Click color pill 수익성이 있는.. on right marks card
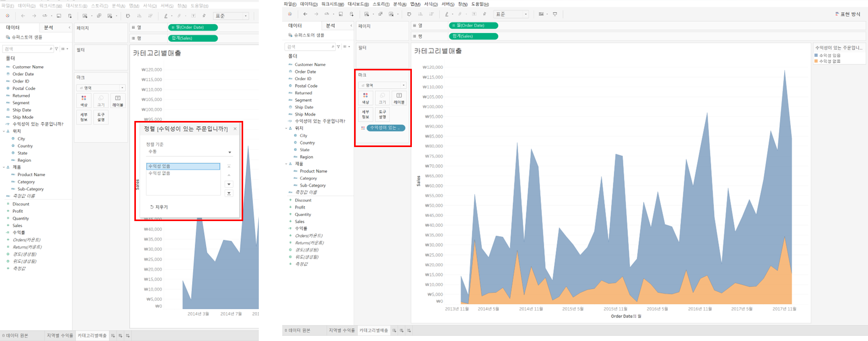Image resolution: width=868 pixels, height=341 pixels. pyautogui.click(x=386, y=128)
